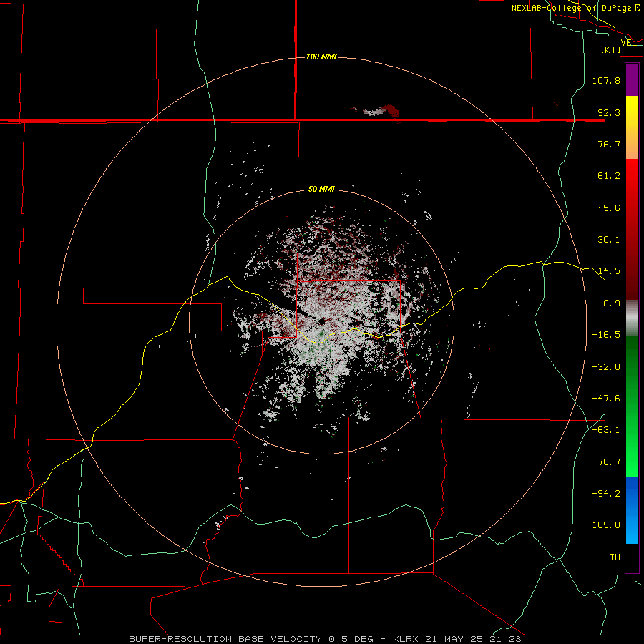
Task: Click the -47.6 scale value
Action: pyautogui.click(x=606, y=399)
